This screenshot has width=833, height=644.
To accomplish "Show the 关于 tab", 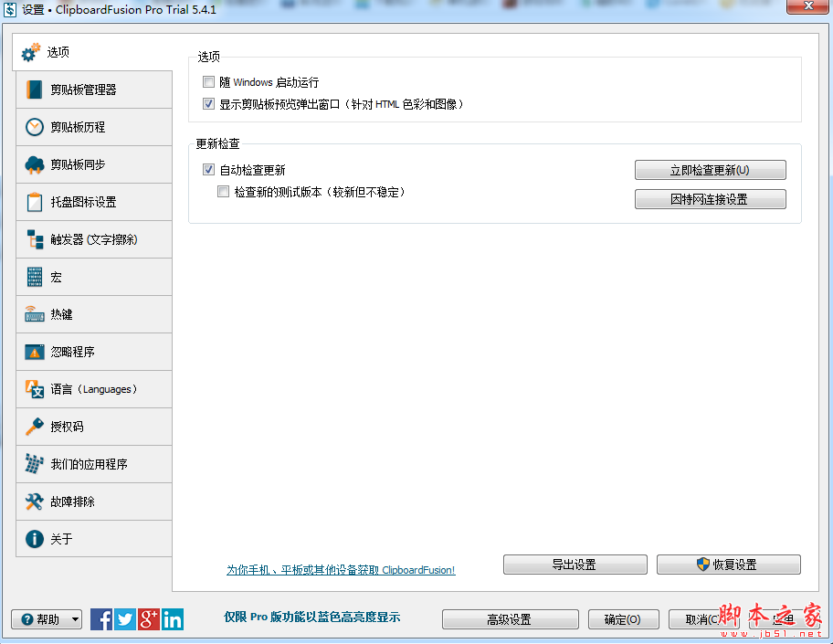I will [x=94, y=539].
